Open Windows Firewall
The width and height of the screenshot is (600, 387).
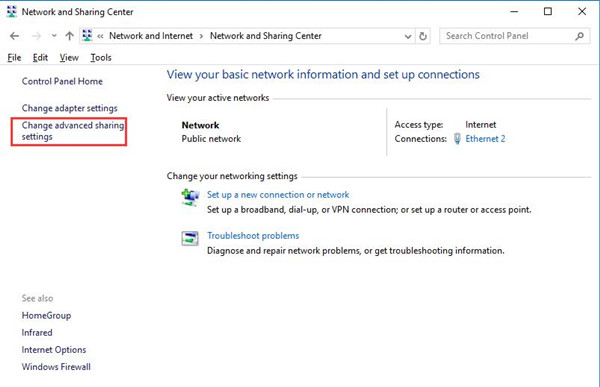(56, 367)
